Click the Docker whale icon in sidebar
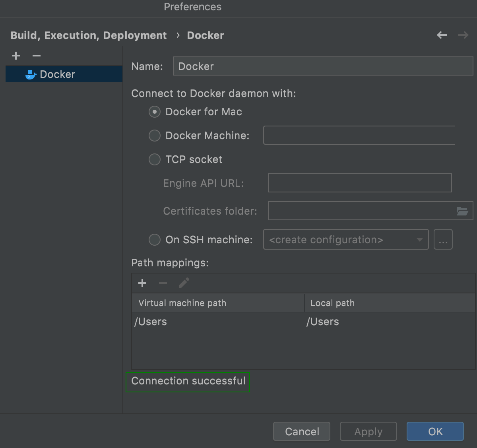 tap(31, 74)
